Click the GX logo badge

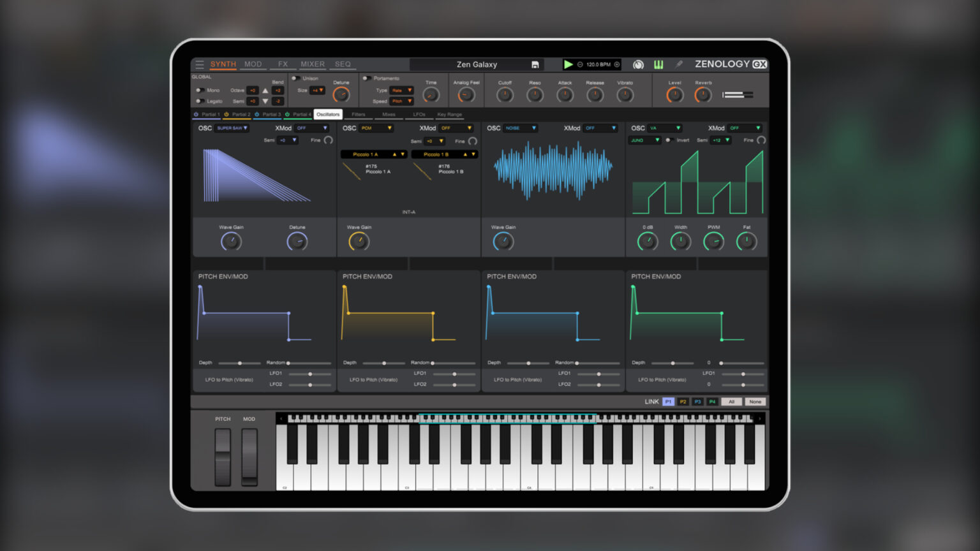(x=759, y=64)
